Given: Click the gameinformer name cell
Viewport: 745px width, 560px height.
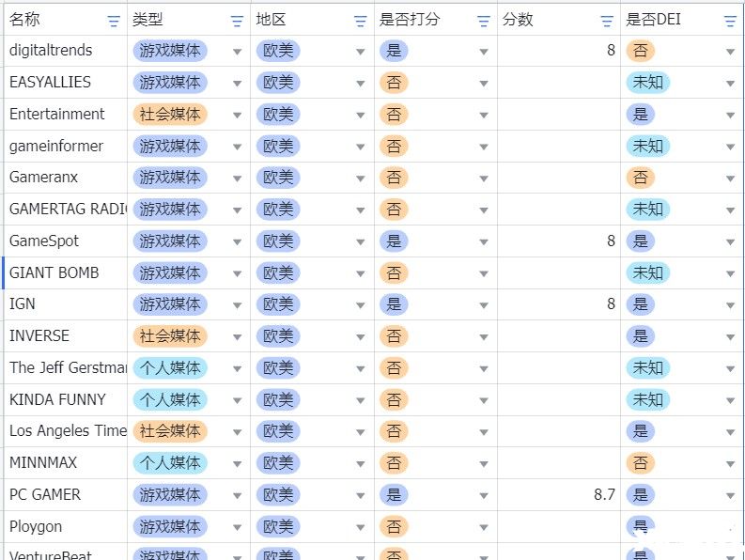Looking at the screenshot, I should click(x=66, y=146).
